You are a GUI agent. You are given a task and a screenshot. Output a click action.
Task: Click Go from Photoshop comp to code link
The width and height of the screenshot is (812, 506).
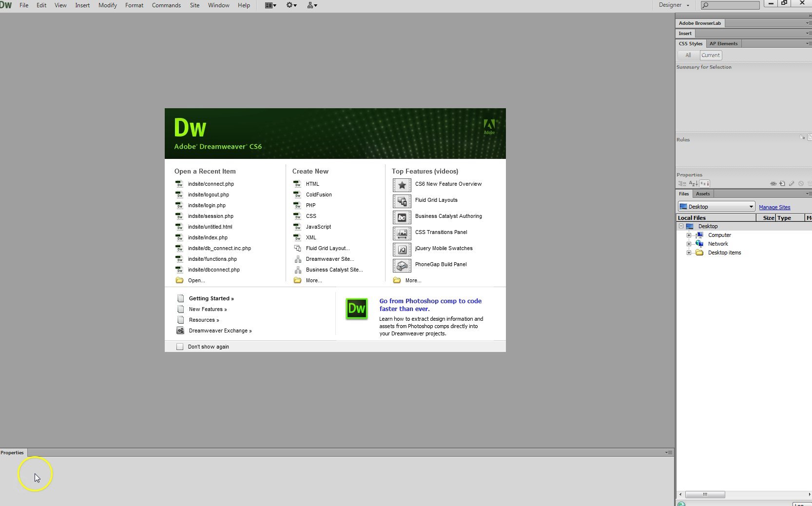click(430, 305)
